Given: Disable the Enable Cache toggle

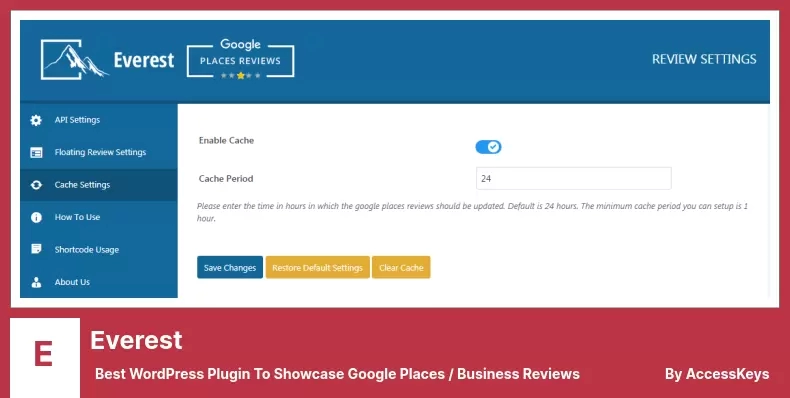Looking at the screenshot, I should pos(488,147).
